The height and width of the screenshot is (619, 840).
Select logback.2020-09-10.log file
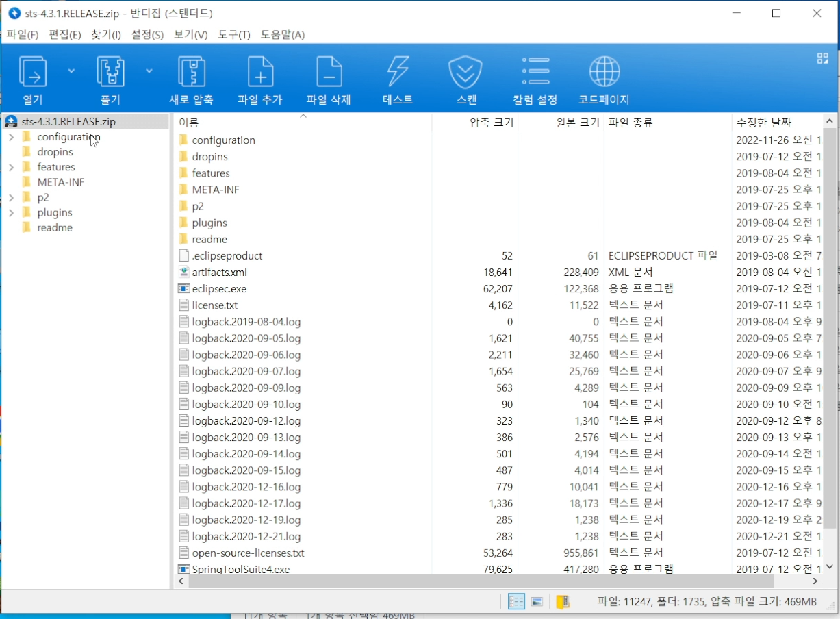coord(246,404)
